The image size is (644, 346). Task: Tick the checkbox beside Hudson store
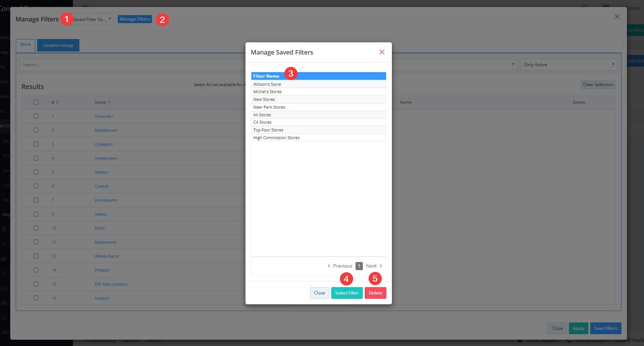pos(36,298)
